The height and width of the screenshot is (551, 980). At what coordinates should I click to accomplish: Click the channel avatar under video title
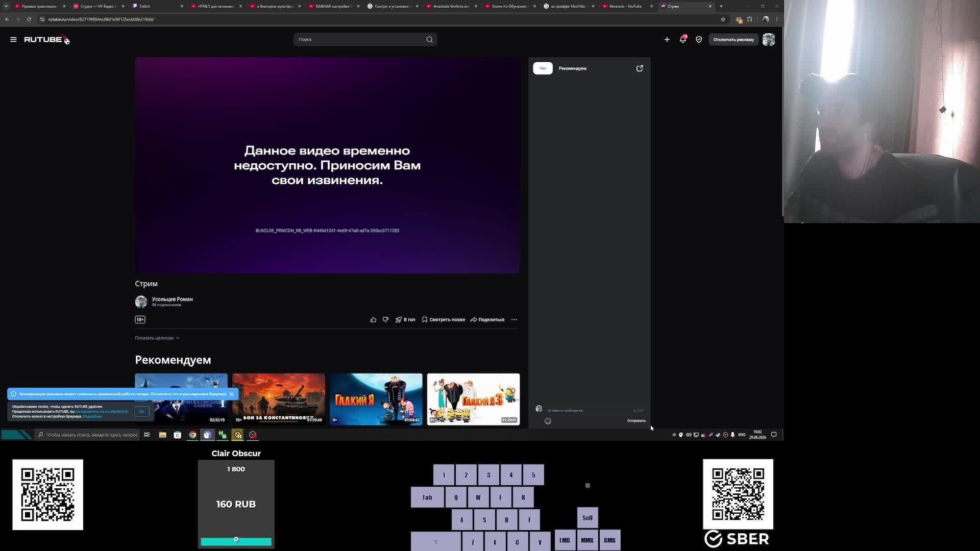[x=141, y=302]
